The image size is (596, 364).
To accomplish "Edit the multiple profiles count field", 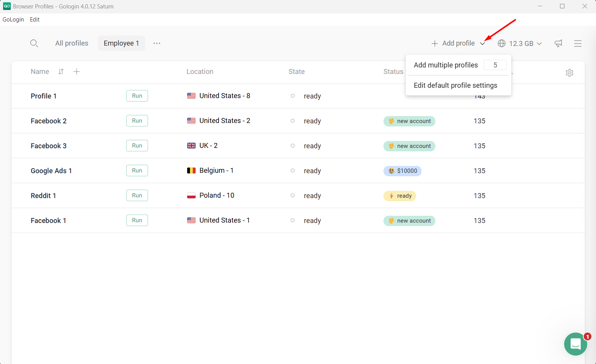I will point(495,65).
